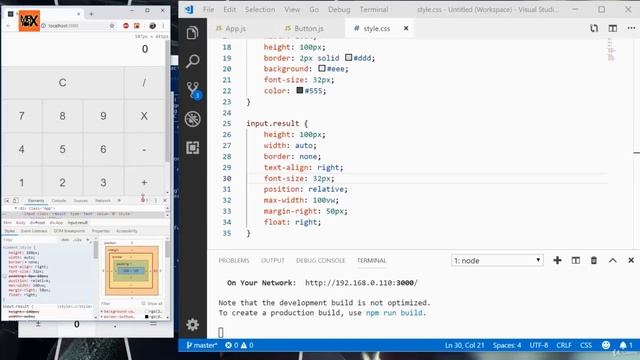Viewport: 640px width, 360px height.
Task: Split the terminal panel
Action: click(x=576, y=260)
